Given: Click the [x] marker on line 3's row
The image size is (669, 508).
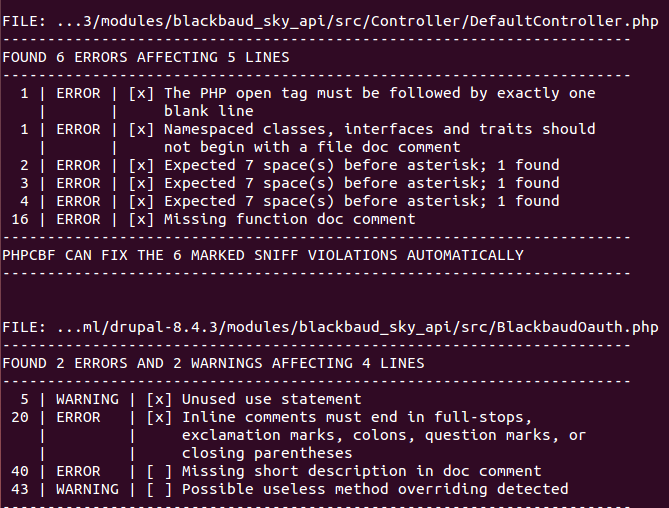Looking at the screenshot, I should click(x=141, y=183).
